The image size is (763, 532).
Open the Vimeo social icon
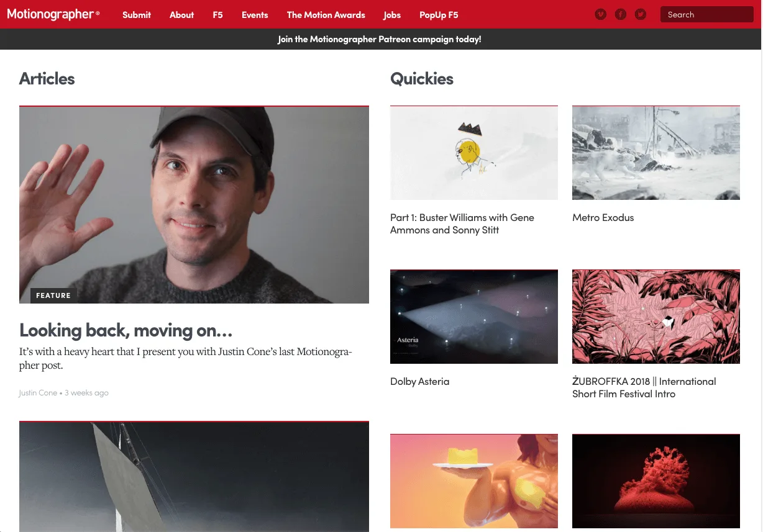point(600,14)
